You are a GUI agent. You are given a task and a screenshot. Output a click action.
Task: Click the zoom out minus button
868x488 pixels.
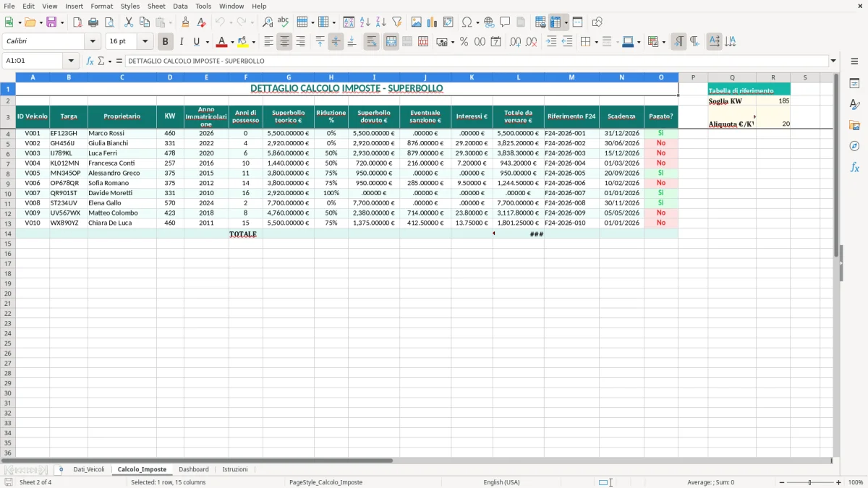pos(782,482)
